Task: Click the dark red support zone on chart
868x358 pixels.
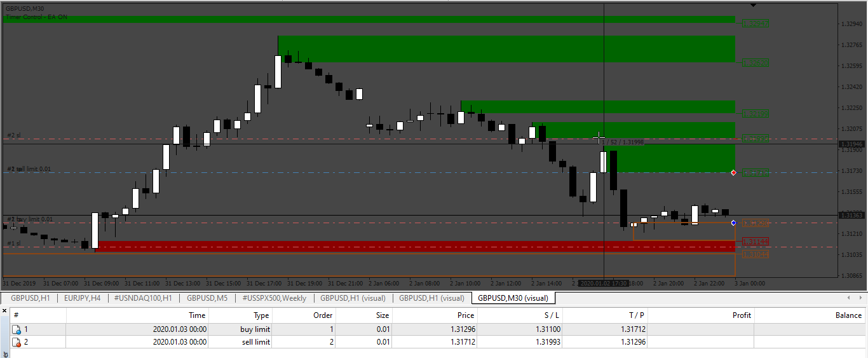Action: coord(414,247)
